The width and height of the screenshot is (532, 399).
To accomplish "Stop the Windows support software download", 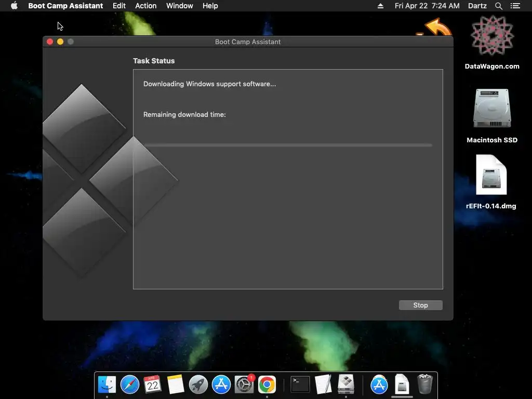I will 420,305.
